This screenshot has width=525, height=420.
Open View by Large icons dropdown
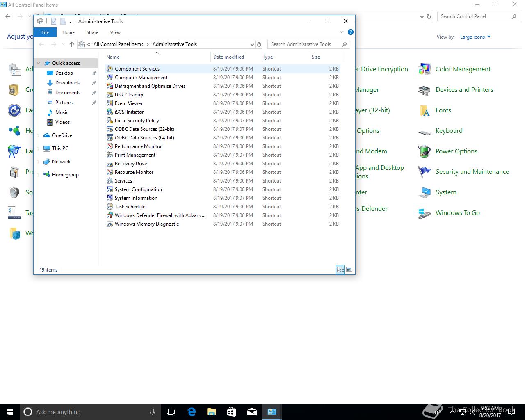[x=475, y=37]
